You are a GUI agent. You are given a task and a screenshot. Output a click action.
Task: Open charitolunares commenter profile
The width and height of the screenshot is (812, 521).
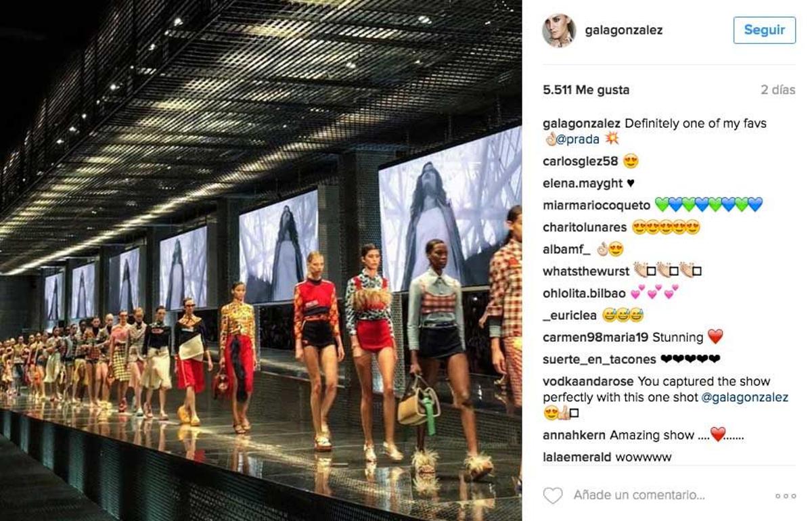[x=585, y=227]
